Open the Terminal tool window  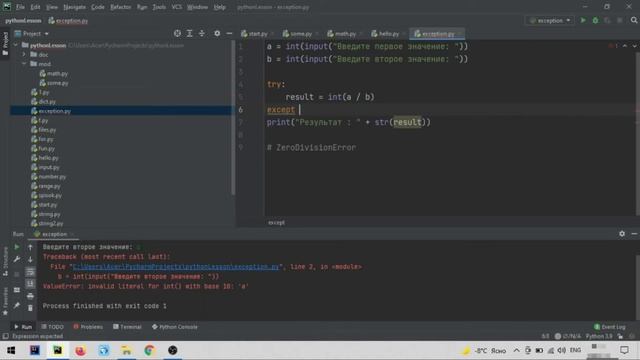tap(127, 327)
